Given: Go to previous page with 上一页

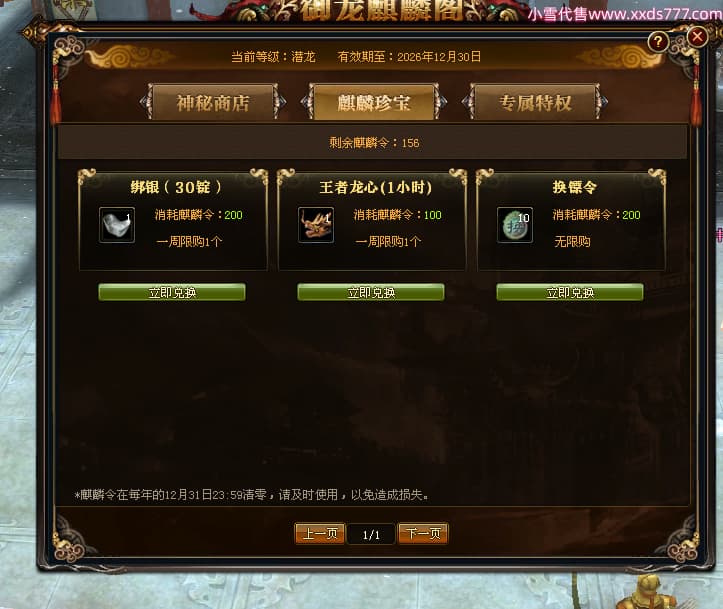Looking at the screenshot, I should coord(320,534).
